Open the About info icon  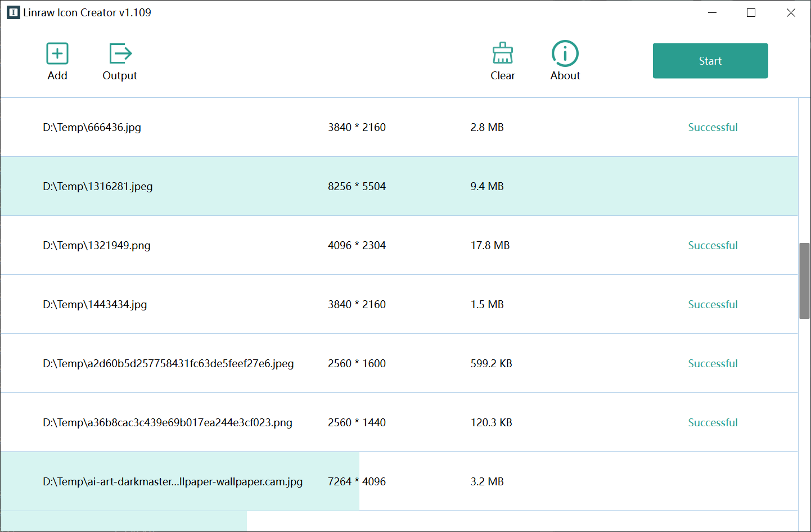click(x=565, y=54)
